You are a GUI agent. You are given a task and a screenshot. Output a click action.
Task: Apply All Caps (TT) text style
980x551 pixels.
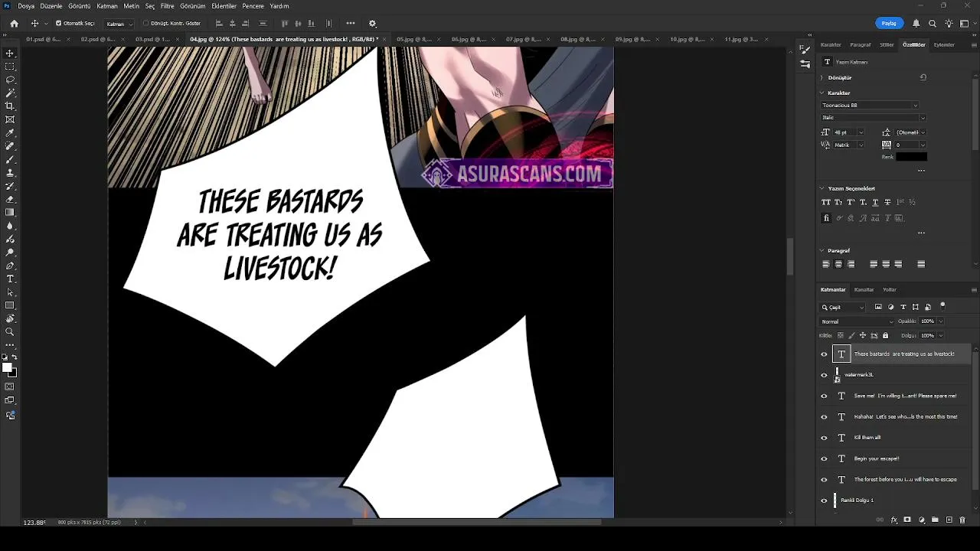pos(825,202)
